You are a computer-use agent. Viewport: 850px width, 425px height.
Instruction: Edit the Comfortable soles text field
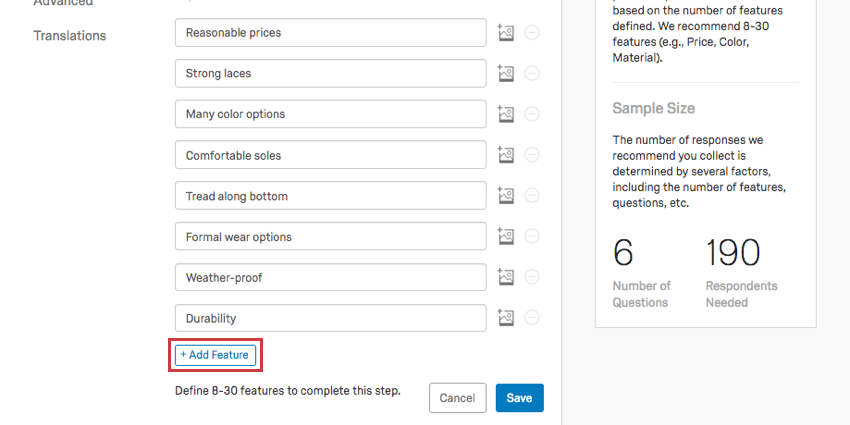pos(330,156)
